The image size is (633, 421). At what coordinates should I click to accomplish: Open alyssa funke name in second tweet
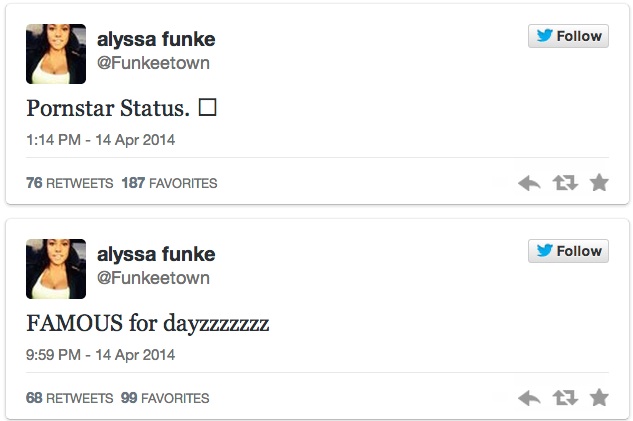[x=156, y=254]
